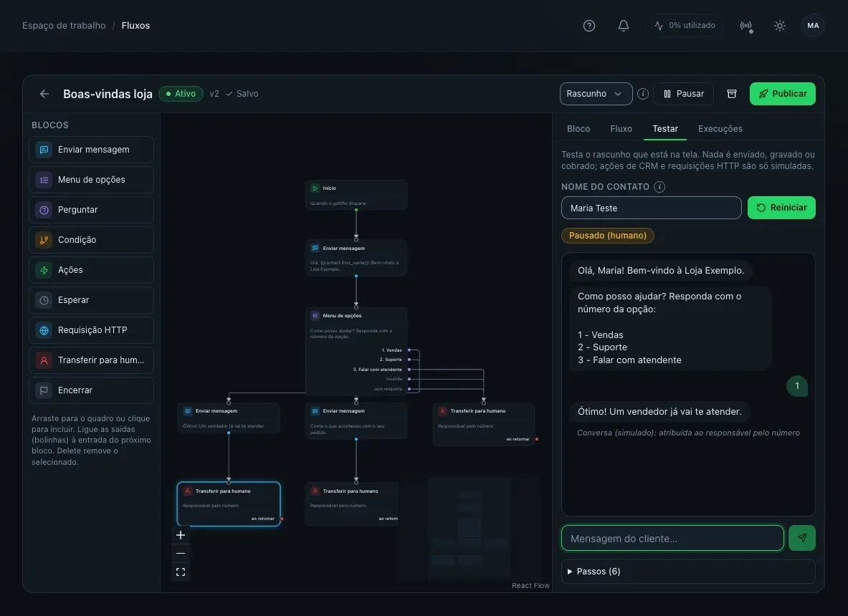Add a Condição block
The height and width of the screenshot is (616, 848).
92,240
